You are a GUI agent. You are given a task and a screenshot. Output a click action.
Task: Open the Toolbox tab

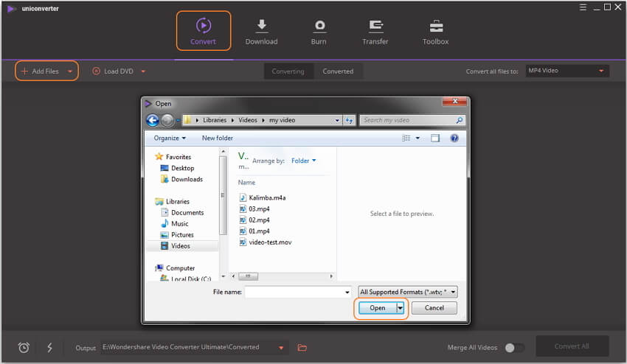(x=435, y=32)
